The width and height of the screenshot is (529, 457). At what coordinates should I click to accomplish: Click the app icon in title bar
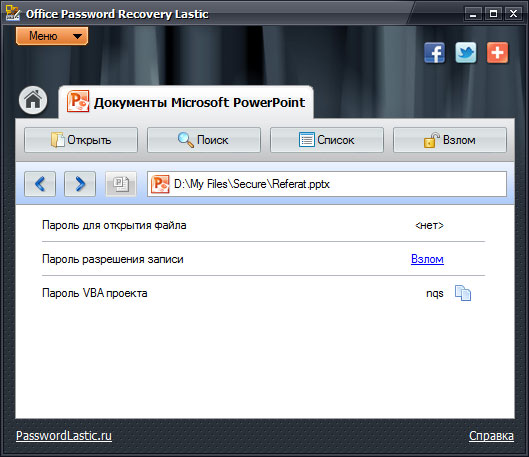click(13, 13)
